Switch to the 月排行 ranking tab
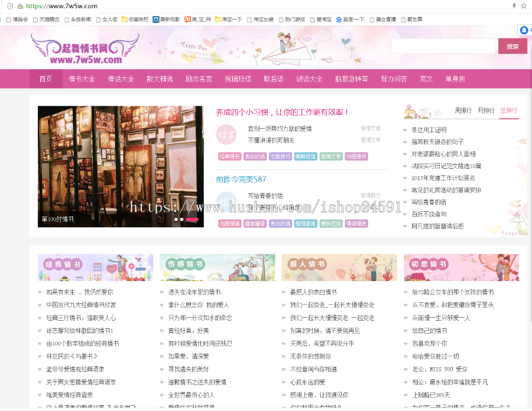532x411 pixels. [x=486, y=110]
